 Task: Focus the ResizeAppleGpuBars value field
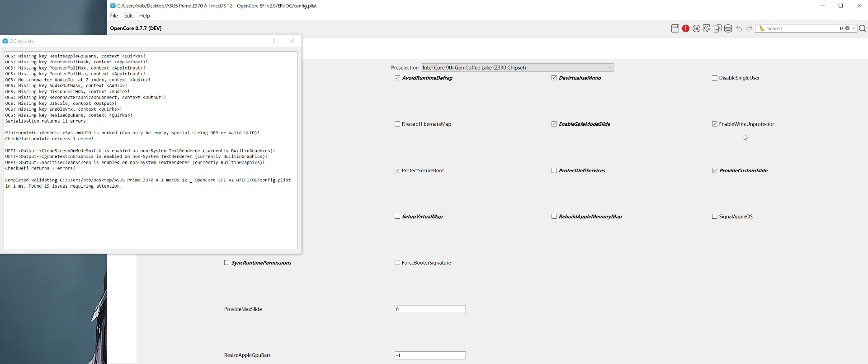click(x=430, y=355)
